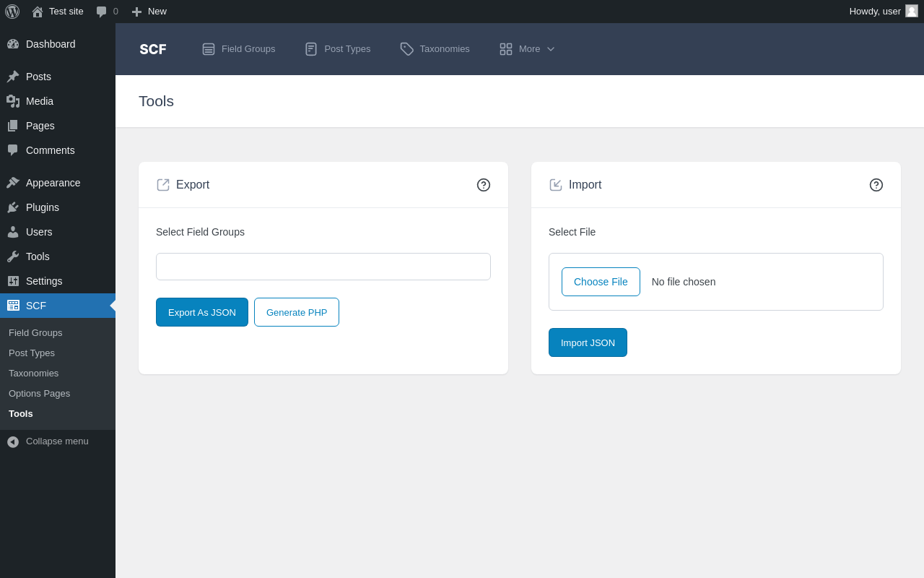
Task: Open the Settings menu
Action: pos(58,281)
